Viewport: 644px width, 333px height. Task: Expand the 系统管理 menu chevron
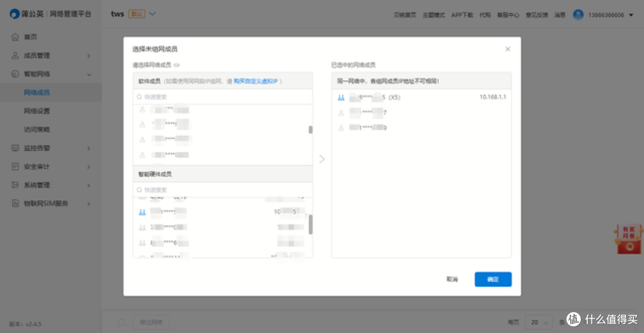click(89, 185)
